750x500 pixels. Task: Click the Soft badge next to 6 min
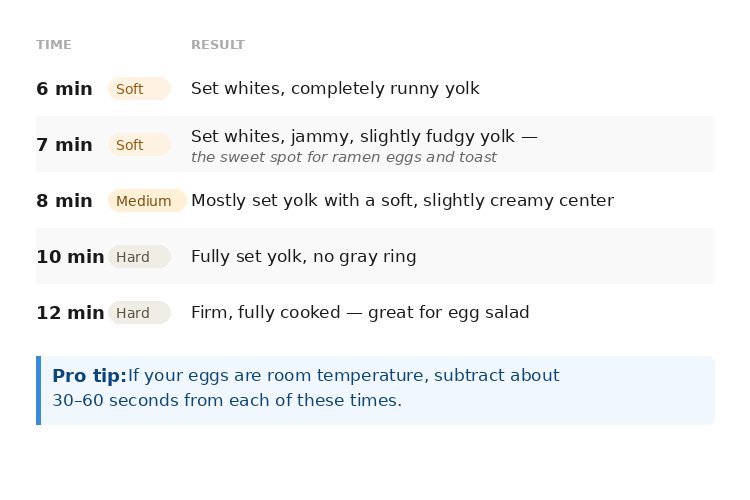(139, 89)
